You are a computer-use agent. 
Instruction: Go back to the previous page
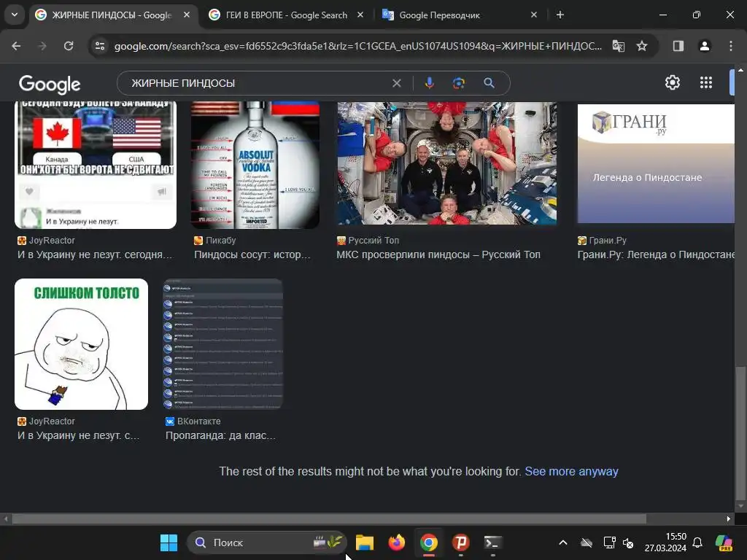tap(16, 46)
